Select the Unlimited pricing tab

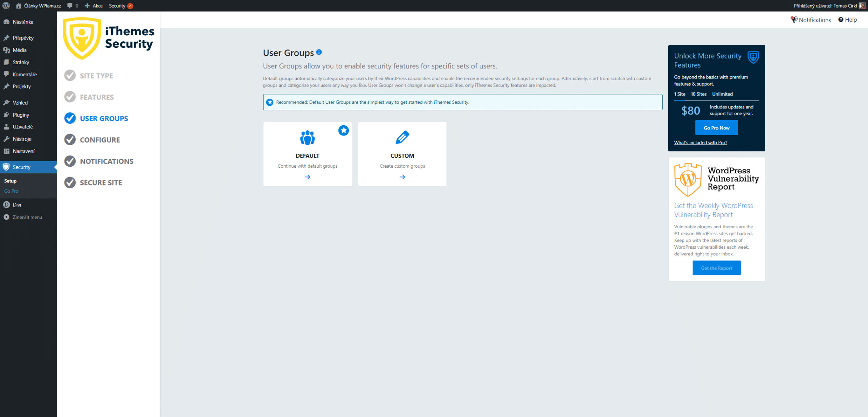723,94
